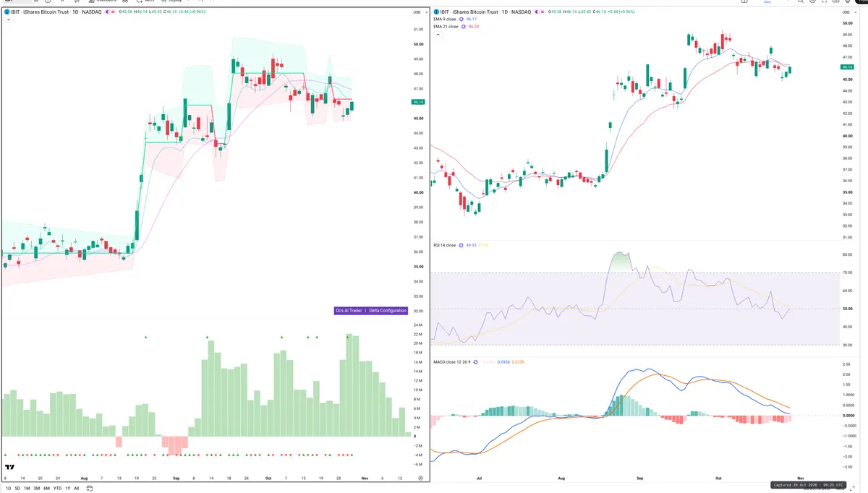Switch to the All time range

[77, 489]
